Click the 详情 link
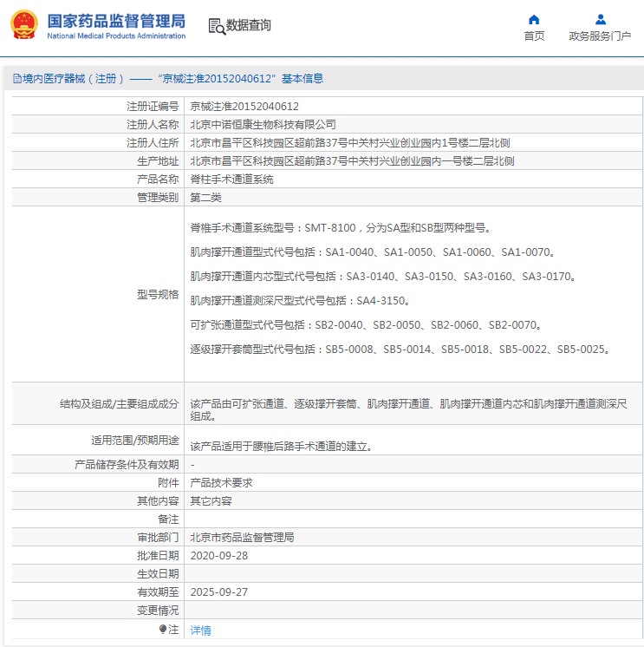644x647 pixels. pyautogui.click(x=200, y=630)
